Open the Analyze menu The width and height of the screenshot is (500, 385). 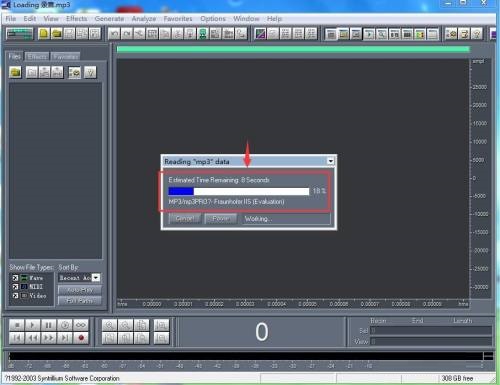pos(144,19)
